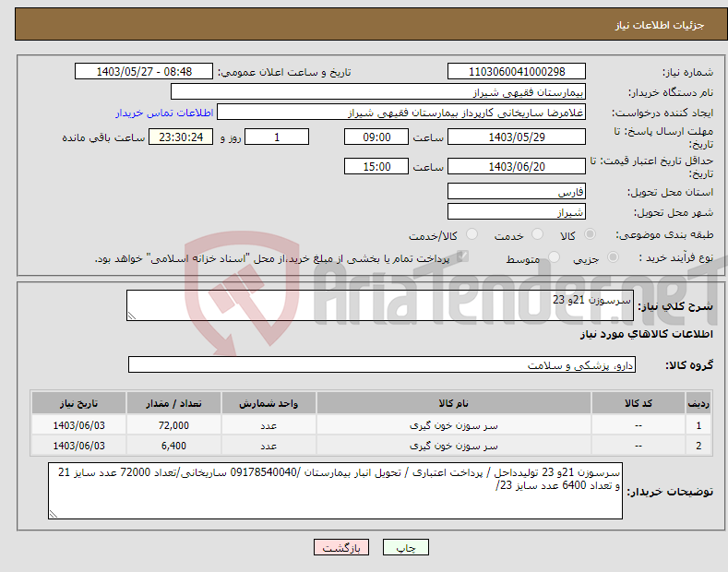The image size is (728, 572).
Task: Click the remaining time field 23:30:24
Action: pyautogui.click(x=181, y=137)
